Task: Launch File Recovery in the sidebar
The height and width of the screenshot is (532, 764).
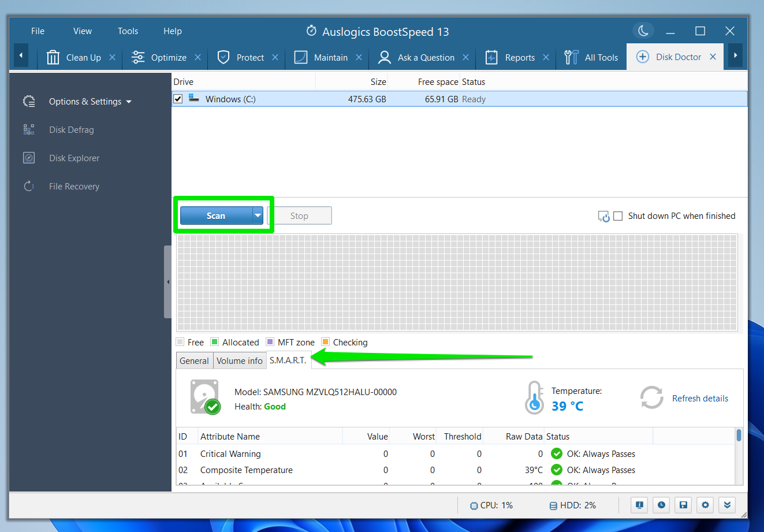Action: (x=74, y=187)
